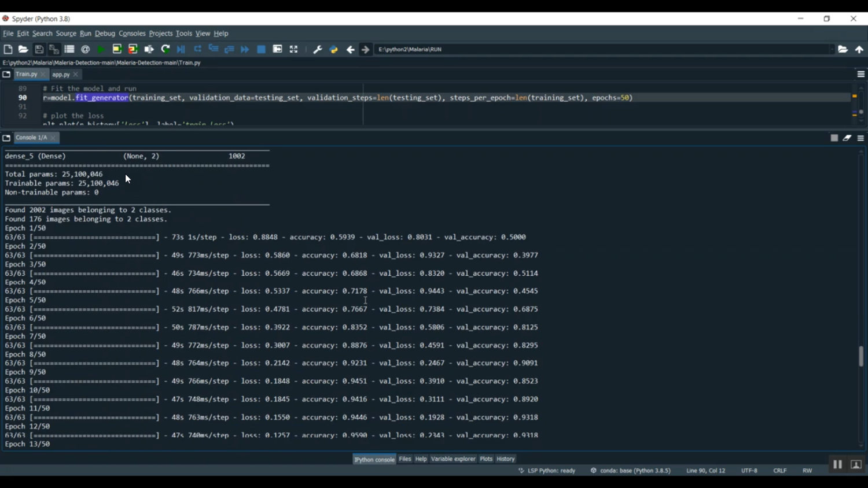Stop debugging with the blue square
This screenshot has height=488, width=868.
click(262, 50)
